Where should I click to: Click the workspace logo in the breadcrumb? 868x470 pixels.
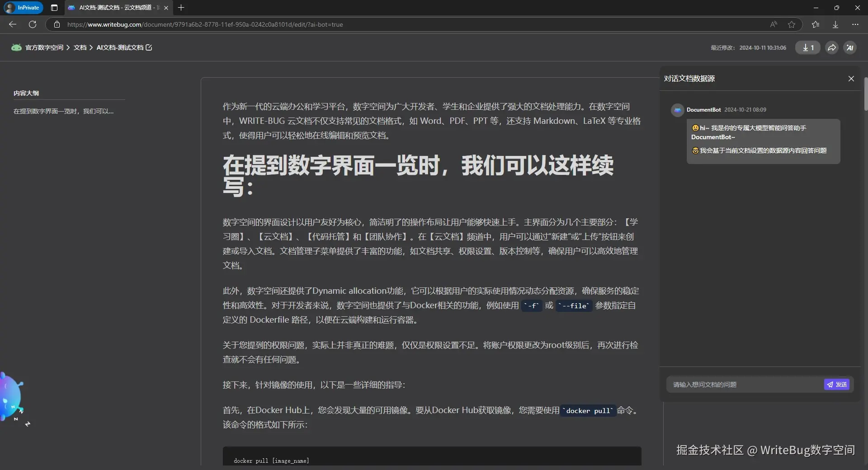point(16,47)
